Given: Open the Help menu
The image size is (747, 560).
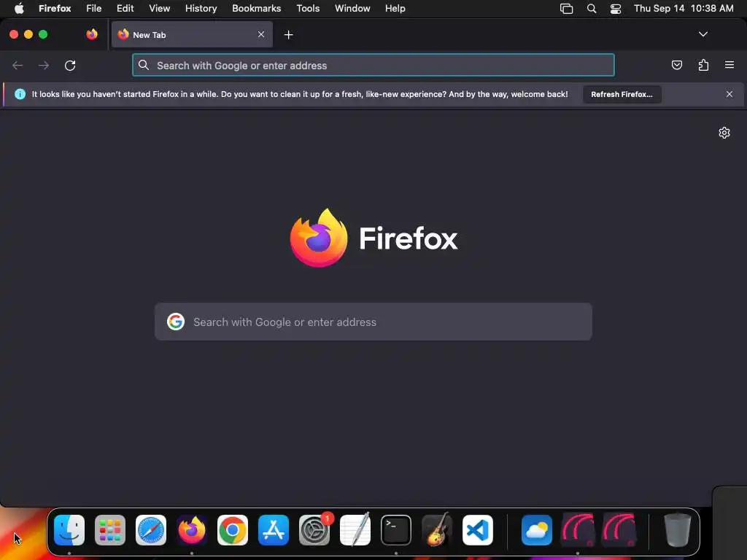Looking at the screenshot, I should [395, 9].
